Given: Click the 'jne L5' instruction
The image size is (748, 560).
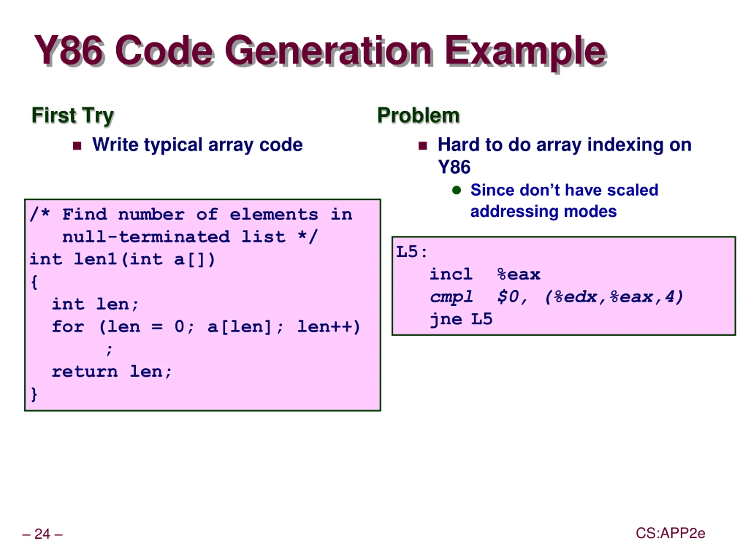Looking at the screenshot, I should (461, 319).
